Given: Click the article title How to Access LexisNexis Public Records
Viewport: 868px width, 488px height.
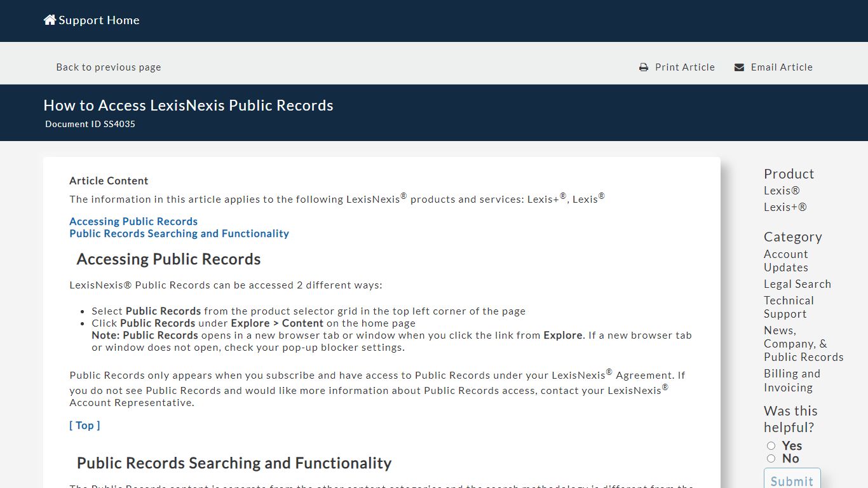Looking at the screenshot, I should pyautogui.click(x=188, y=105).
